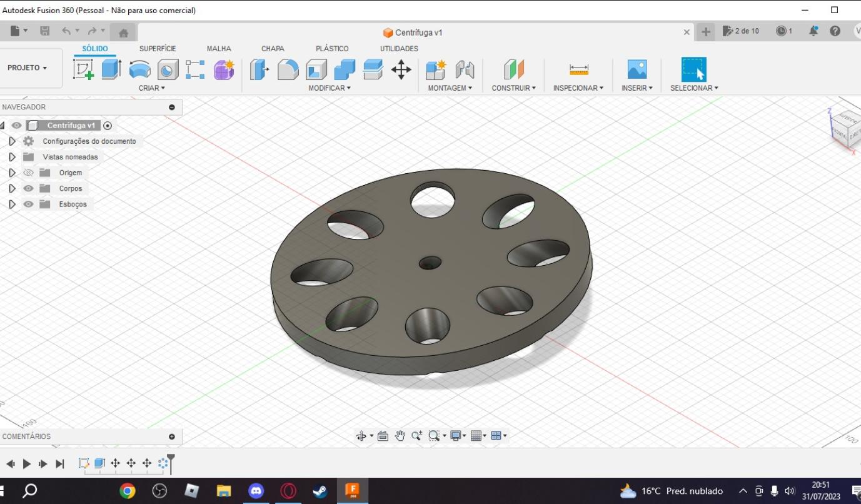Open the Grid and Snaps dropdown
861x504 pixels.
coord(478,436)
